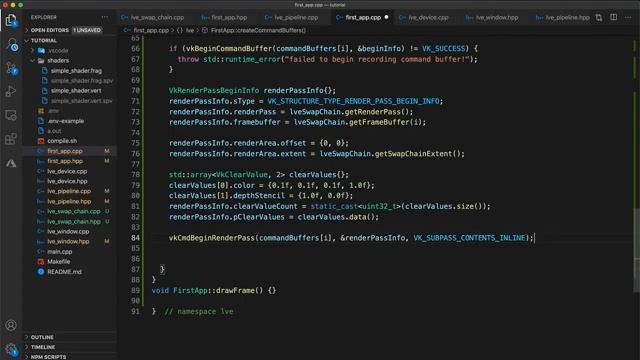Open the Manage gear menu
This screenshot has height=360, width=640.
click(x=11, y=349)
